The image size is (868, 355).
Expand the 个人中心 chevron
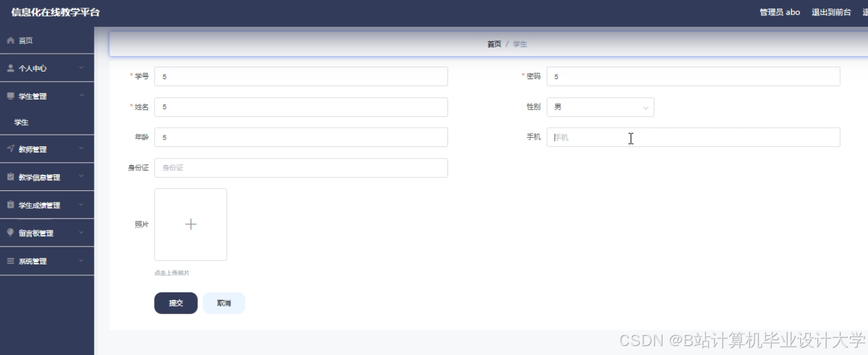pos(82,68)
